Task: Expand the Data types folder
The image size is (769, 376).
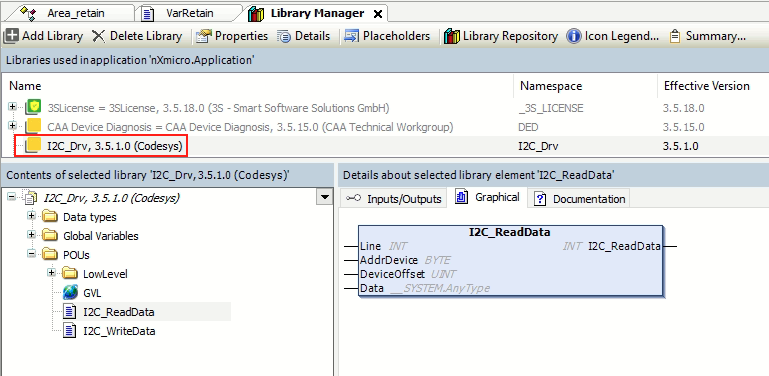Action: (31, 216)
